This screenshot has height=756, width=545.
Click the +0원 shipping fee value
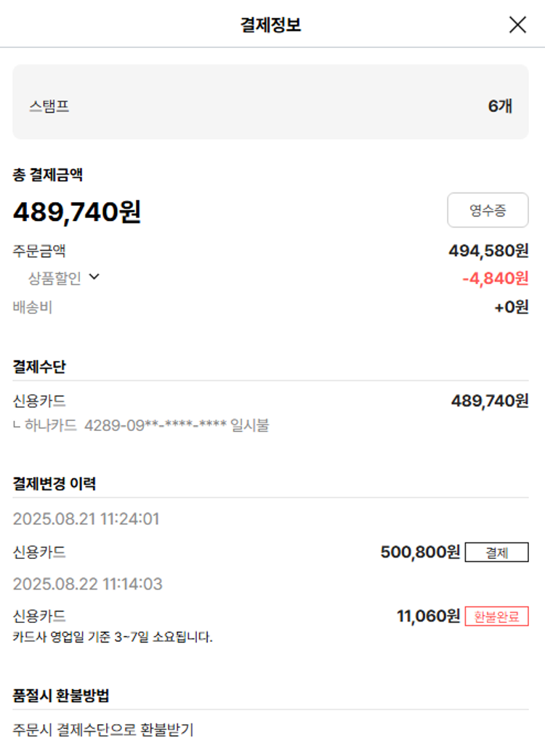tap(511, 307)
